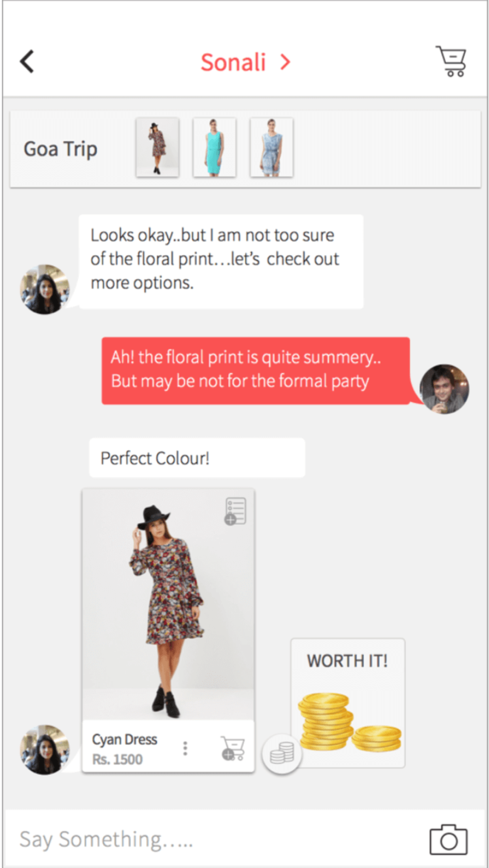Tap the Sonali contact name

(233, 62)
